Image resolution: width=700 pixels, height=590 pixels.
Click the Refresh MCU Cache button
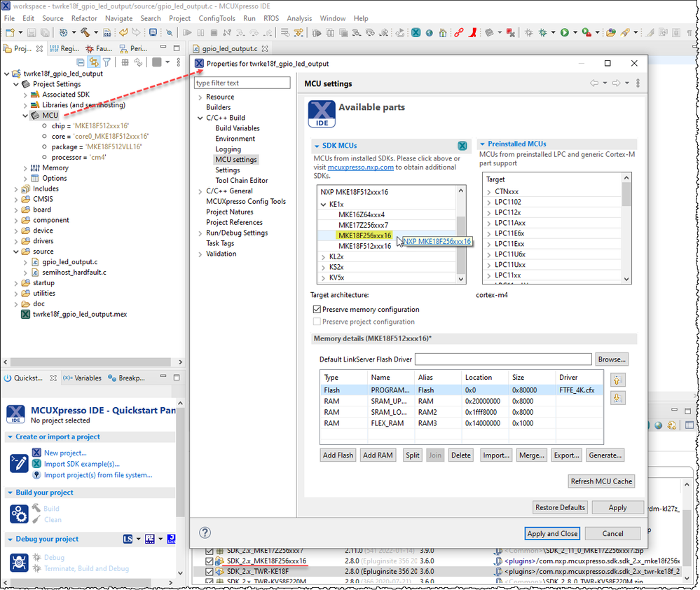[601, 481]
